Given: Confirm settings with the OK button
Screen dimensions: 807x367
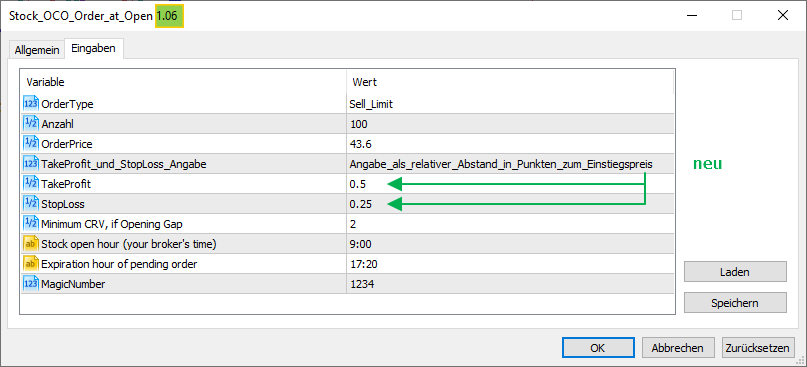Looking at the screenshot, I should tap(598, 348).
